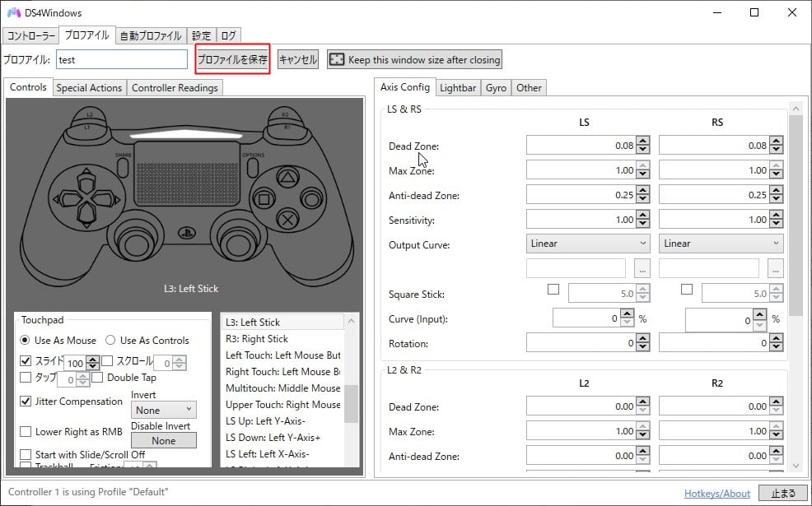Viewport: 812px width, 506px height.
Task: Switch to the コントローラー tab
Action: pyautogui.click(x=30, y=35)
